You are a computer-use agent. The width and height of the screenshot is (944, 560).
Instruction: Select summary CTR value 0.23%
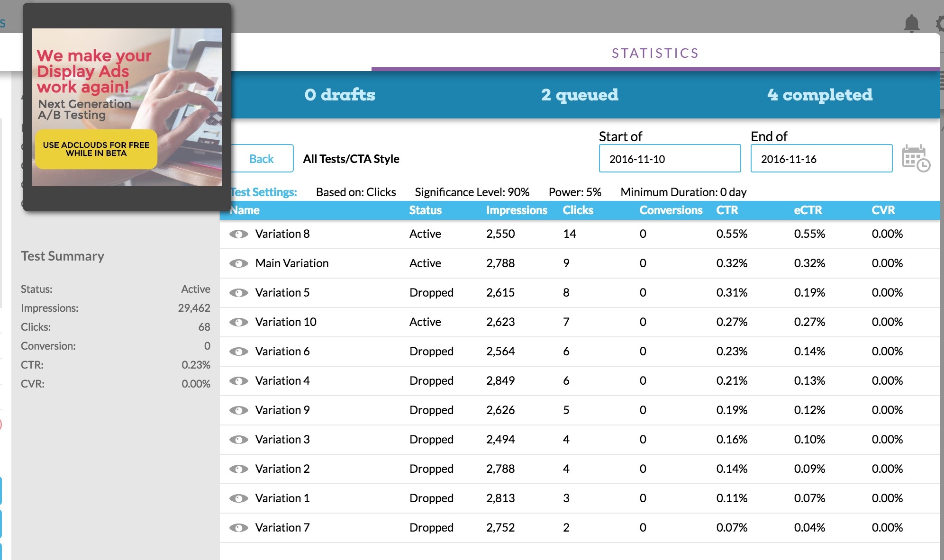coord(196,365)
